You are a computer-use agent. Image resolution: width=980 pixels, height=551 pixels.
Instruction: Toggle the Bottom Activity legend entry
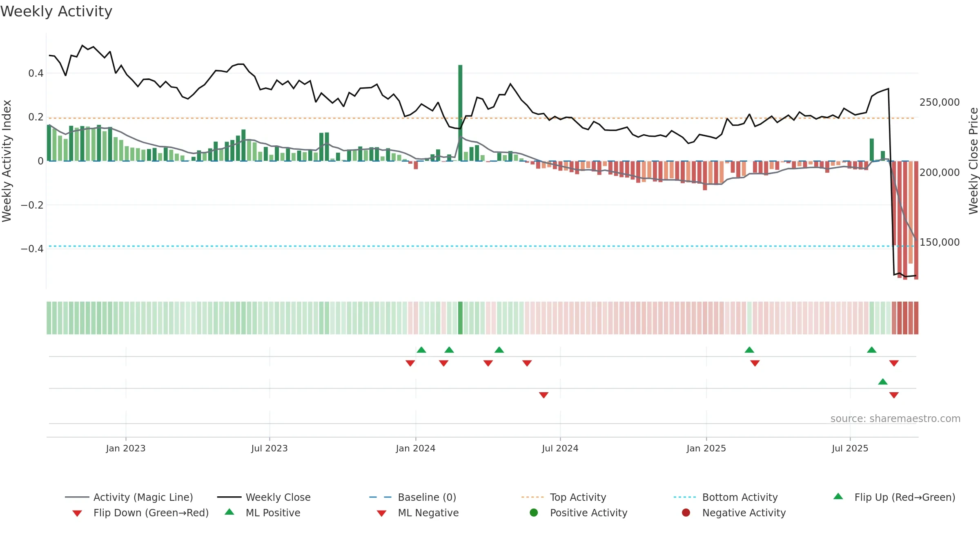click(726, 497)
